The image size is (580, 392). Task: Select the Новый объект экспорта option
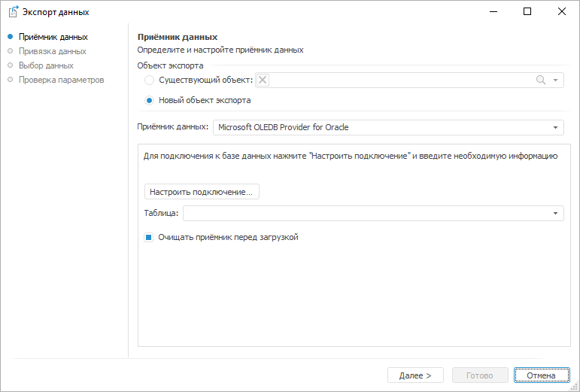click(x=150, y=100)
